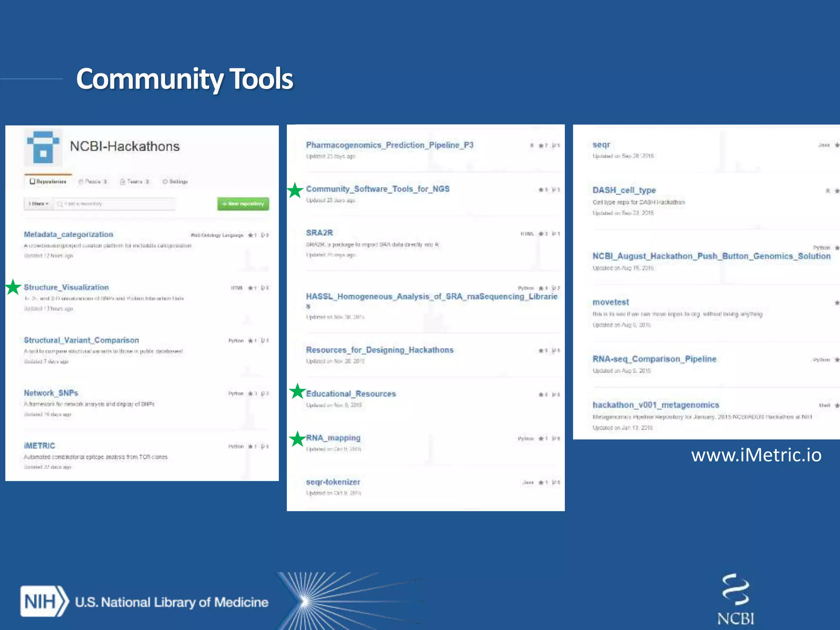Click the NCBI-Hackathons organization avatar icon
840x630 pixels.
(x=43, y=148)
